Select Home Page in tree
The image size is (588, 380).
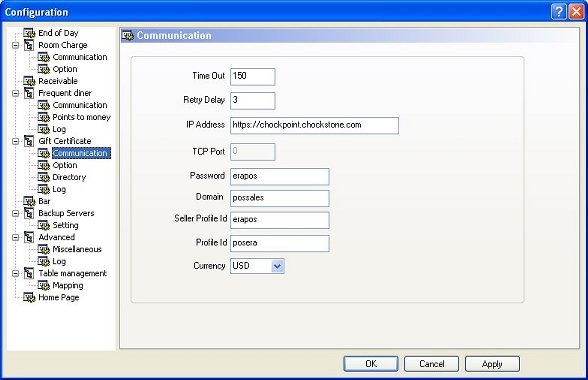click(58, 297)
